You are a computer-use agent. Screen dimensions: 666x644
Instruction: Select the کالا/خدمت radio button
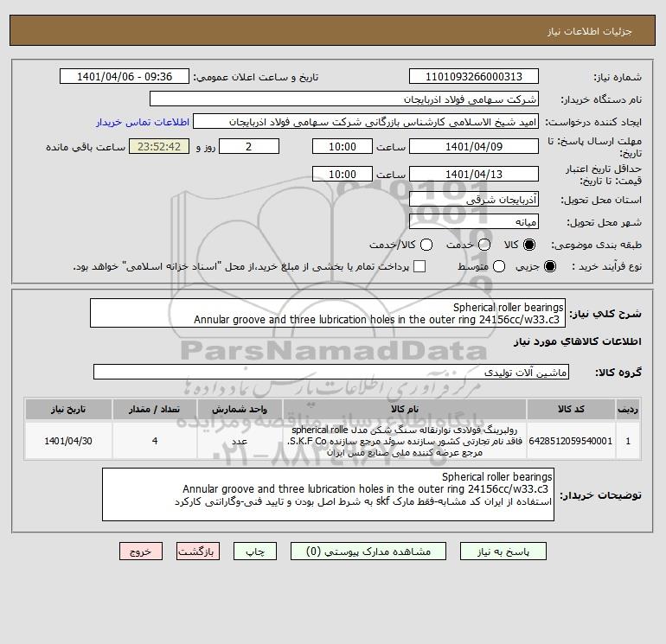coord(426,245)
